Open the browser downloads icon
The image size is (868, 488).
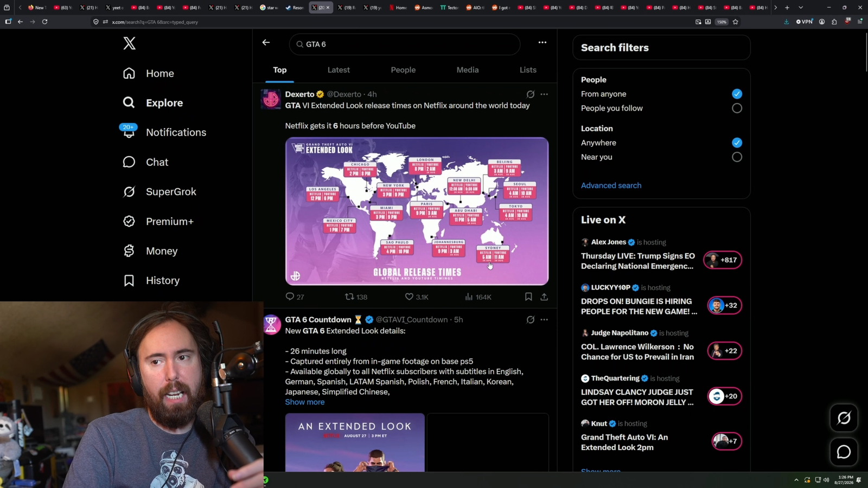click(786, 22)
